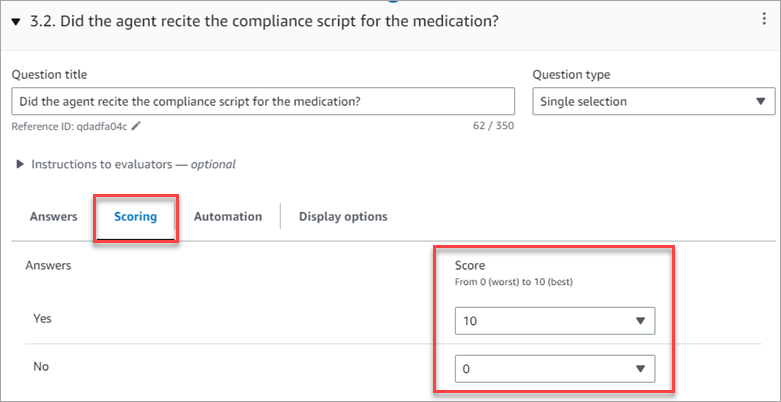Expand Instructions to evaluators section
Screen dimensions: 781x402
[x=20, y=164]
